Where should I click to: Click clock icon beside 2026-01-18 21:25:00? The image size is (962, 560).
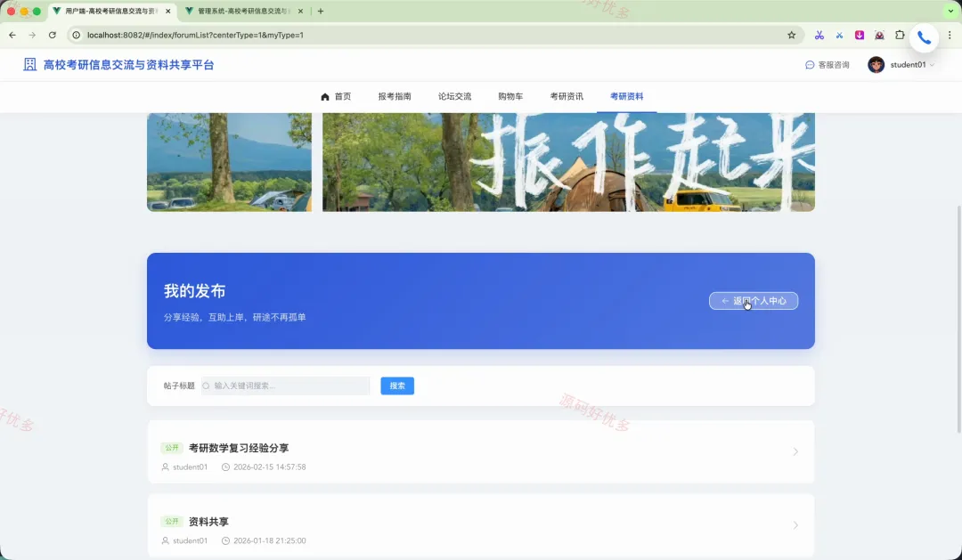225,541
